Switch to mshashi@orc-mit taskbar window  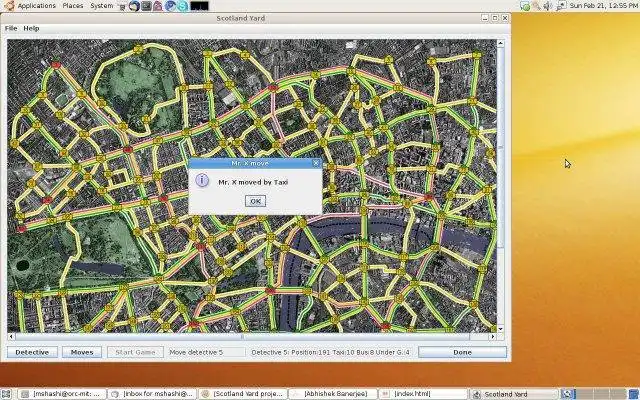click(x=63, y=394)
